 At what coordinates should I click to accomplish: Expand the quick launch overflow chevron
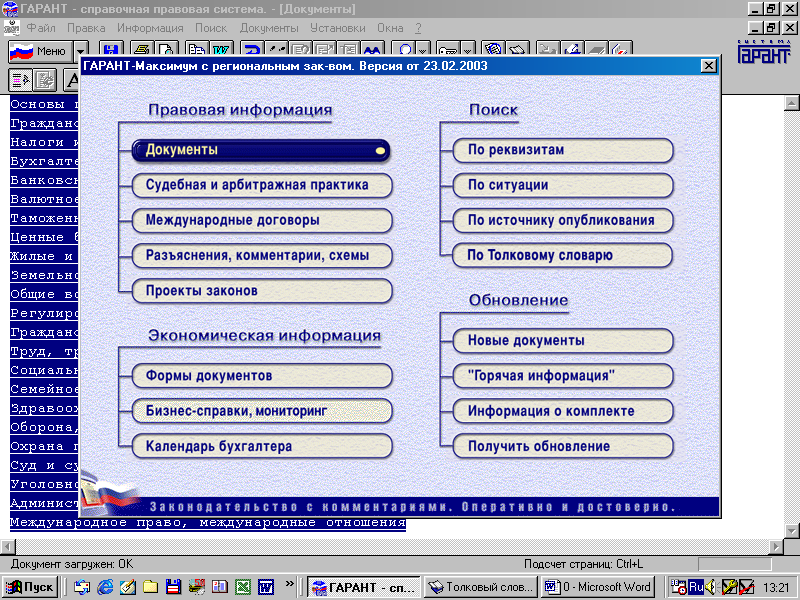point(290,583)
